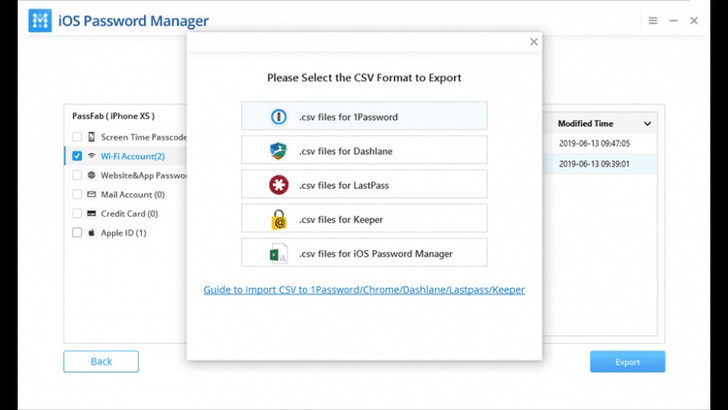728x410 pixels.
Task: Click the green CSV spreadsheet icon
Action: [279, 254]
